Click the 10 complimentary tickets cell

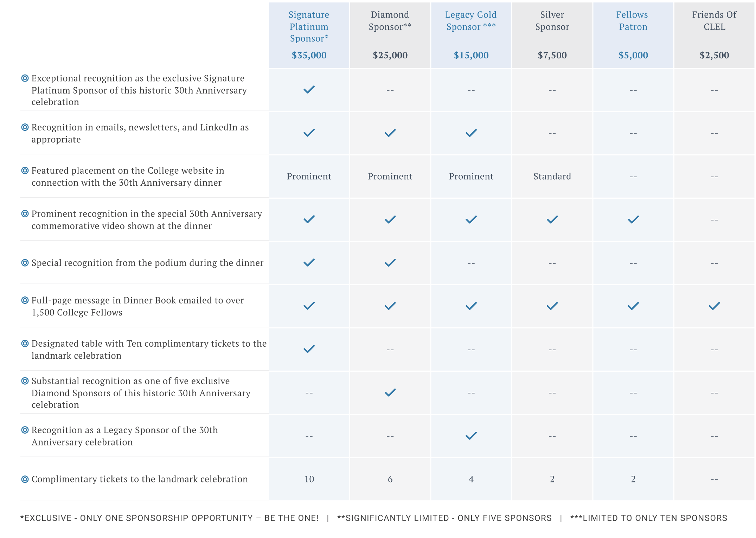tap(309, 479)
